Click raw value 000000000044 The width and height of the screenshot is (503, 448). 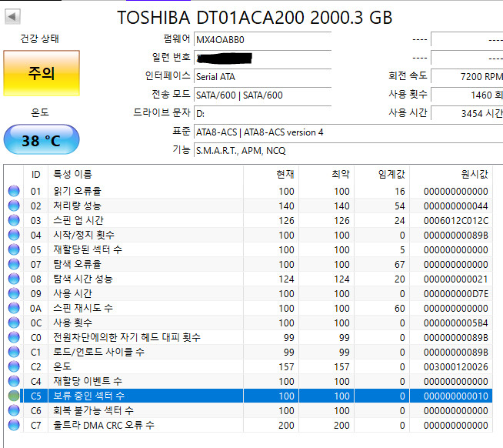(x=455, y=206)
